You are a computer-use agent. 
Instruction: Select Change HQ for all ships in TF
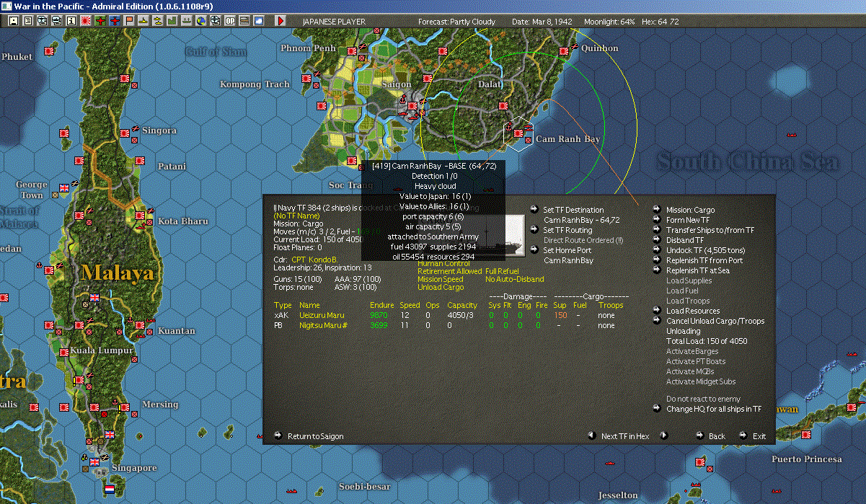[x=714, y=409]
